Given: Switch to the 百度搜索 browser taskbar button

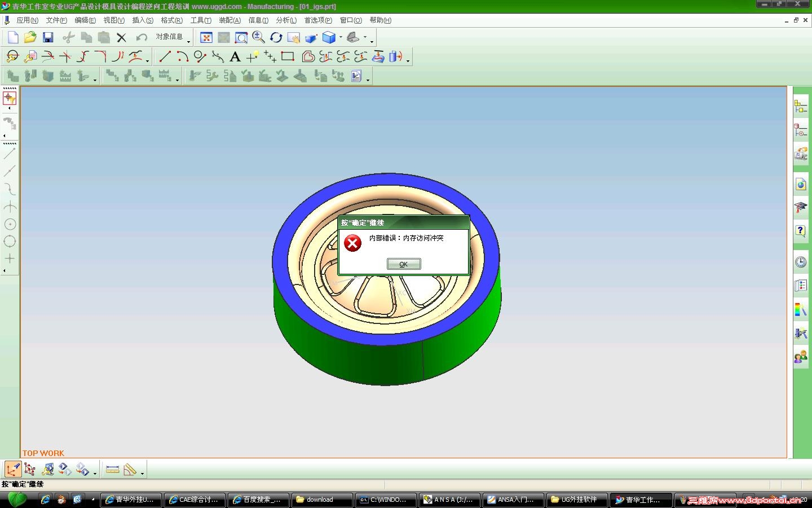Looking at the screenshot, I should (259, 500).
